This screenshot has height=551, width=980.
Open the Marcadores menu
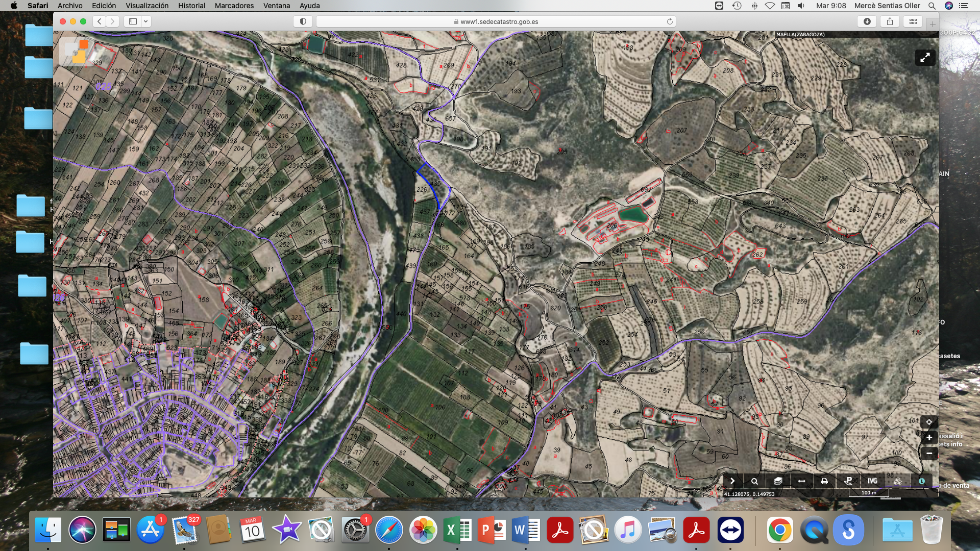pos(234,6)
